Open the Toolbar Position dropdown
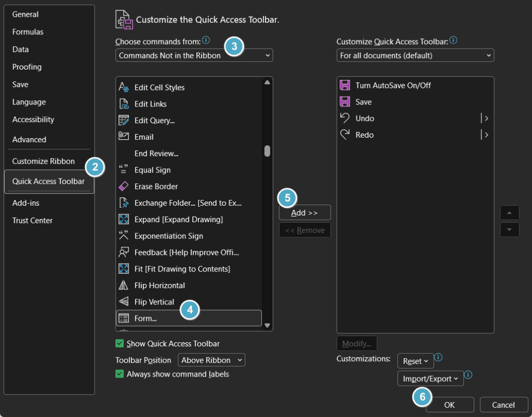 coord(211,360)
